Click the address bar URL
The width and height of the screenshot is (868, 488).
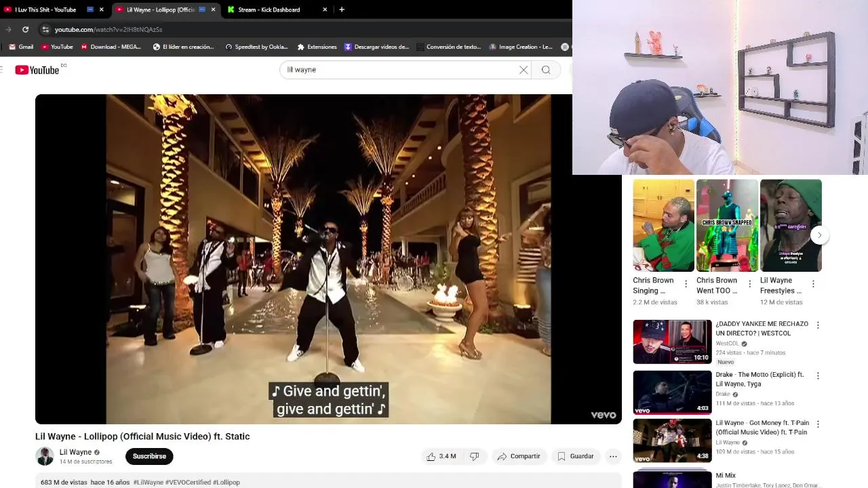click(x=108, y=29)
